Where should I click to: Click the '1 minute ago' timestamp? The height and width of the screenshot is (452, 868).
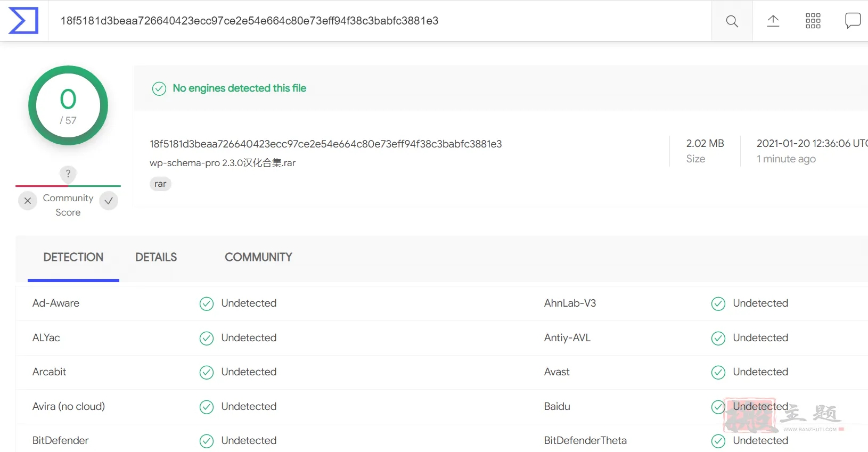pyautogui.click(x=786, y=159)
